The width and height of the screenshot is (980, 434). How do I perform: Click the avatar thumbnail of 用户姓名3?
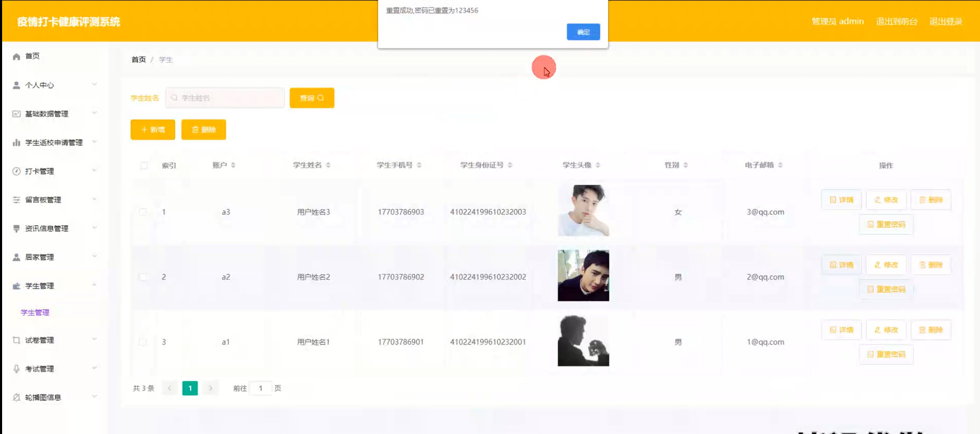pyautogui.click(x=583, y=210)
